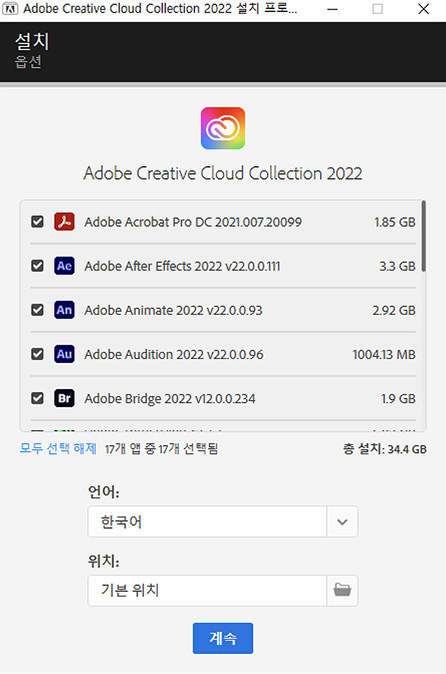This screenshot has width=446, height=674.
Task: Click the '1.85 GB' size value
Action: (x=395, y=222)
